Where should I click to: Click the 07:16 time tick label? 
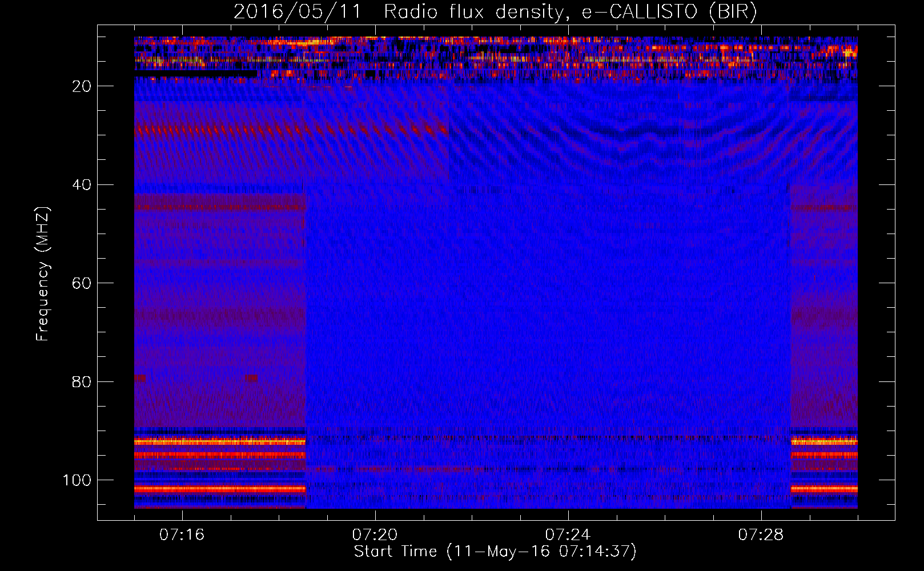pos(182,534)
